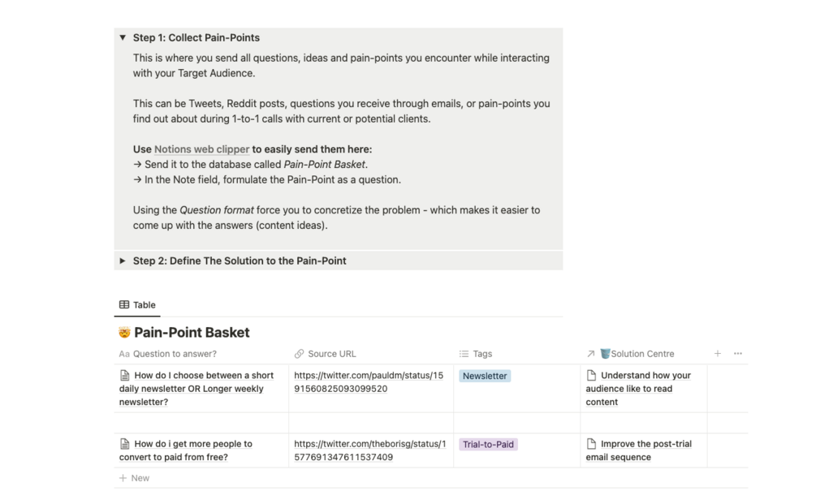This screenshot has width=816, height=504.
Task: Collapse the Step 1: Collect Pain-Points toggle
Action: [x=123, y=37]
